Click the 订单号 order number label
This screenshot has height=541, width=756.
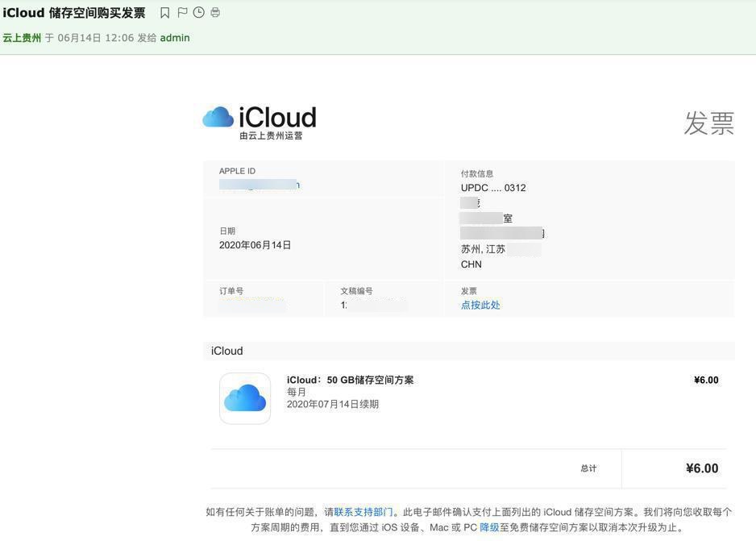pos(231,291)
